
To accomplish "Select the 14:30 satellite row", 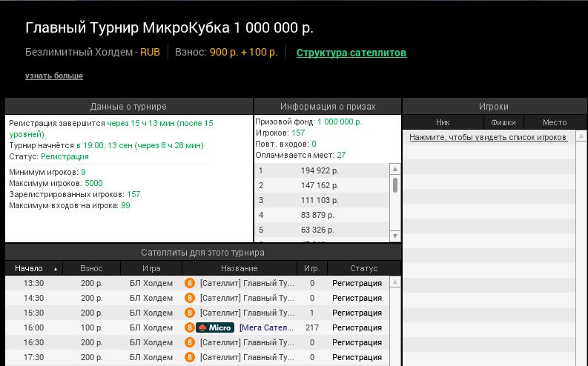I will 200,298.
